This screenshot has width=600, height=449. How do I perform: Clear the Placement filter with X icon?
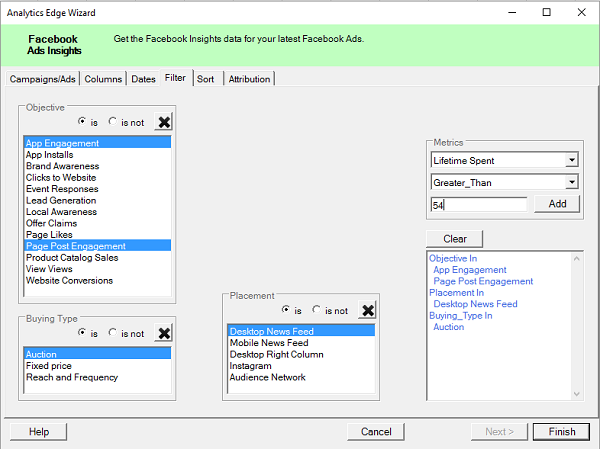tap(368, 310)
